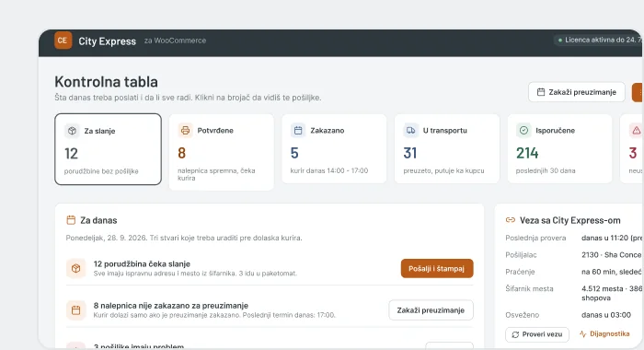644x350 pixels.
Task: Select the U transportu counter card
Action: (x=447, y=148)
